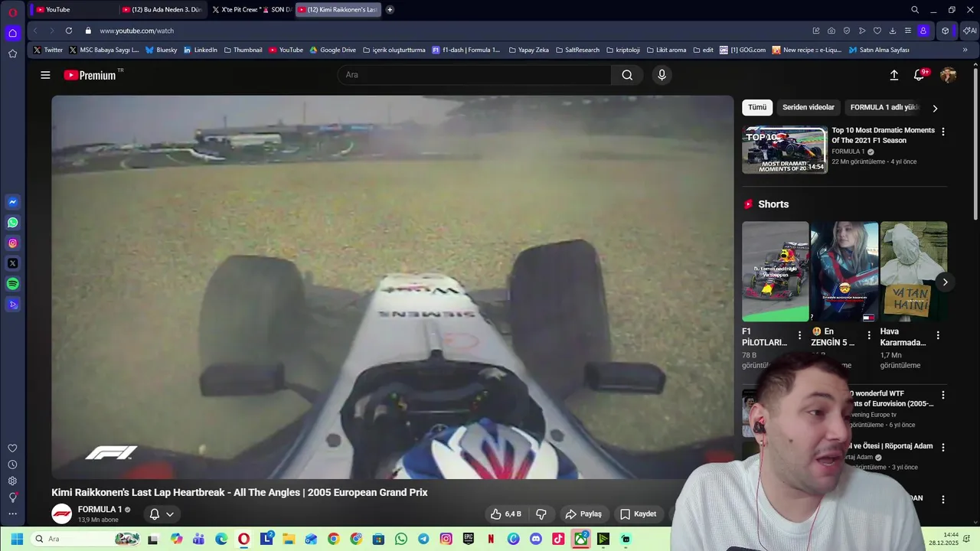980x551 pixels.
Task: Open the VATAN HAINI Shorts thumbnail
Action: click(x=914, y=272)
